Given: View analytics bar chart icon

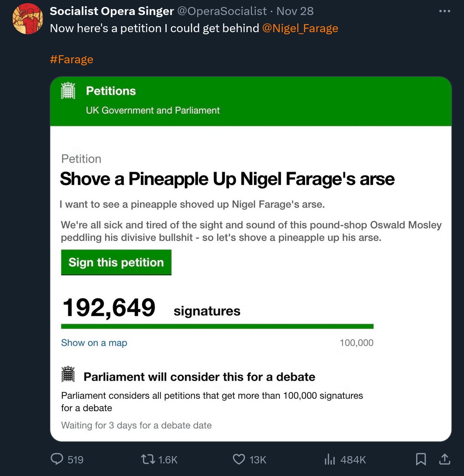Looking at the screenshot, I should coord(329,459).
